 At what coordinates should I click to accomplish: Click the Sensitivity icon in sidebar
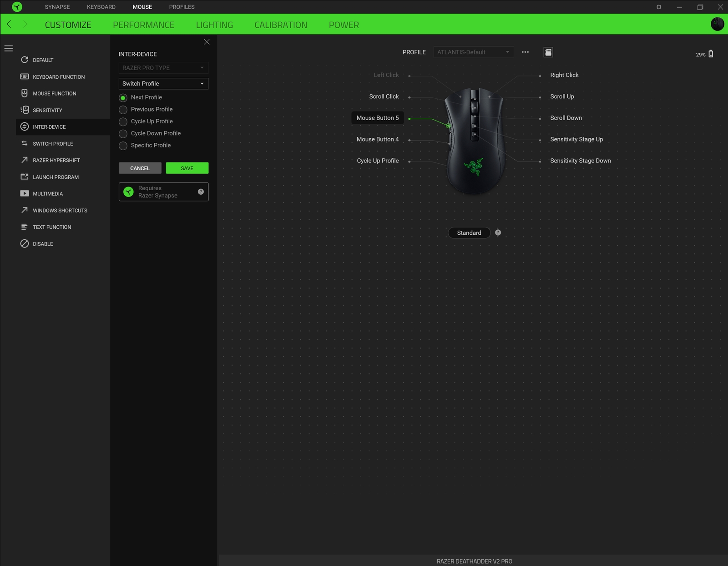click(x=25, y=110)
